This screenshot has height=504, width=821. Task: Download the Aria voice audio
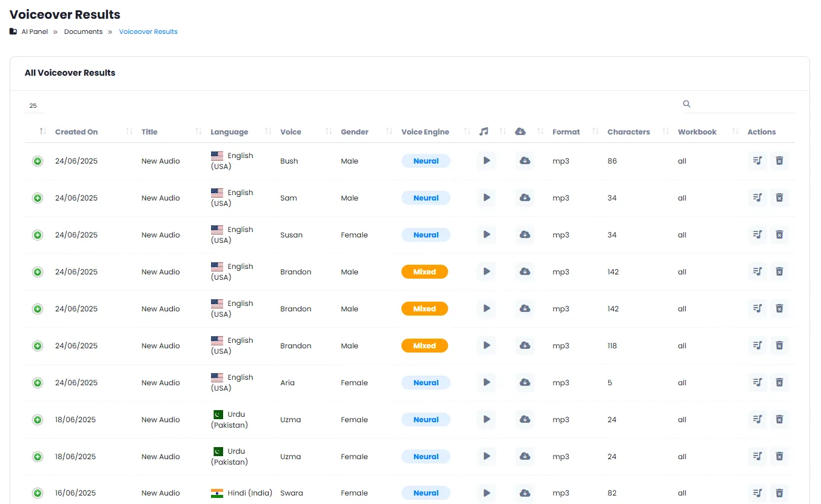(x=525, y=383)
